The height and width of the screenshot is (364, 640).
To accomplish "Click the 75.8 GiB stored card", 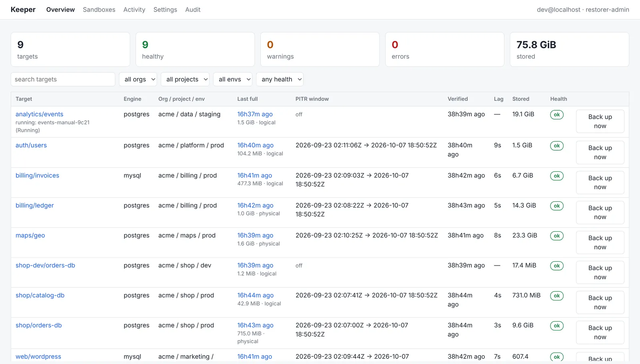I will (570, 50).
